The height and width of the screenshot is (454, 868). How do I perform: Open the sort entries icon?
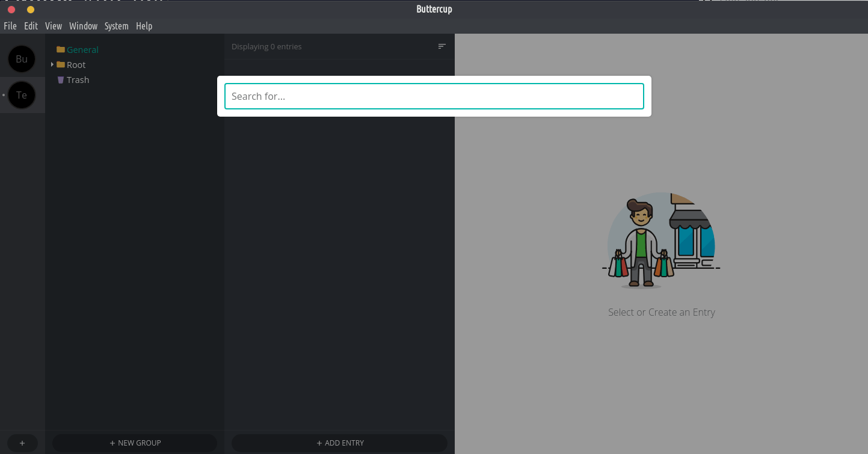tap(442, 46)
